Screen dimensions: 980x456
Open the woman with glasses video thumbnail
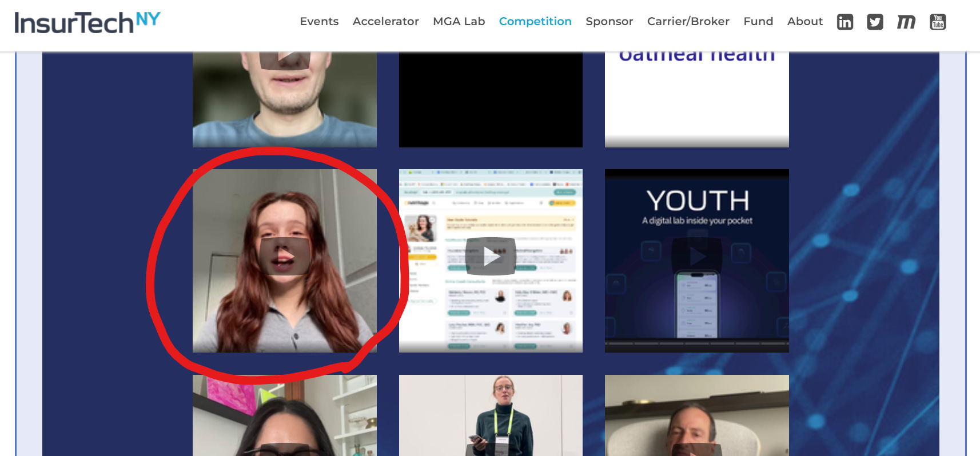(285, 415)
